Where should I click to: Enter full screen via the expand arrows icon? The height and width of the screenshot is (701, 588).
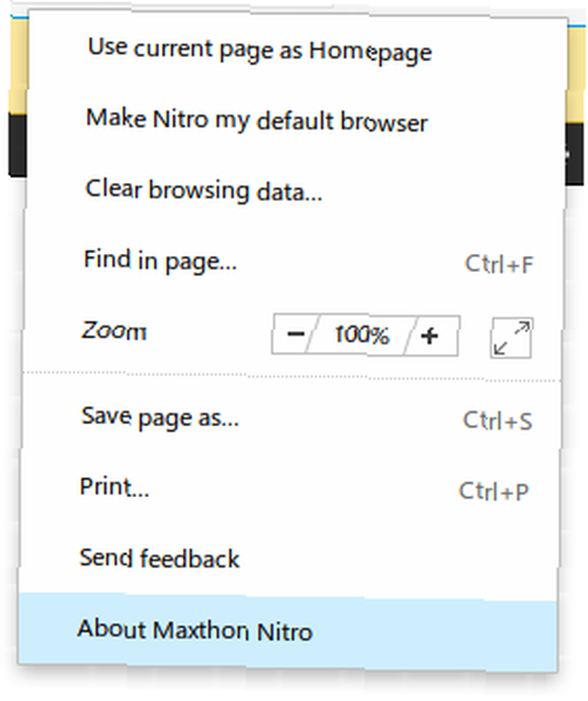[511, 338]
